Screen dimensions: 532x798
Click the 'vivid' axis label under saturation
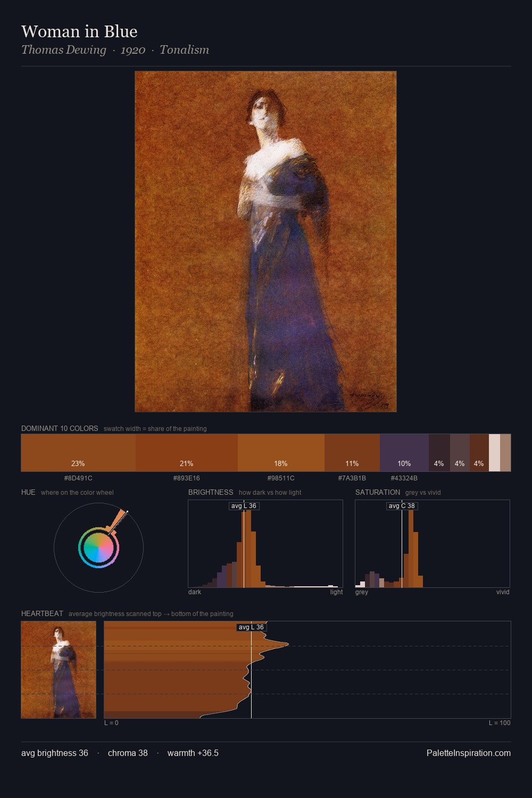coord(503,592)
